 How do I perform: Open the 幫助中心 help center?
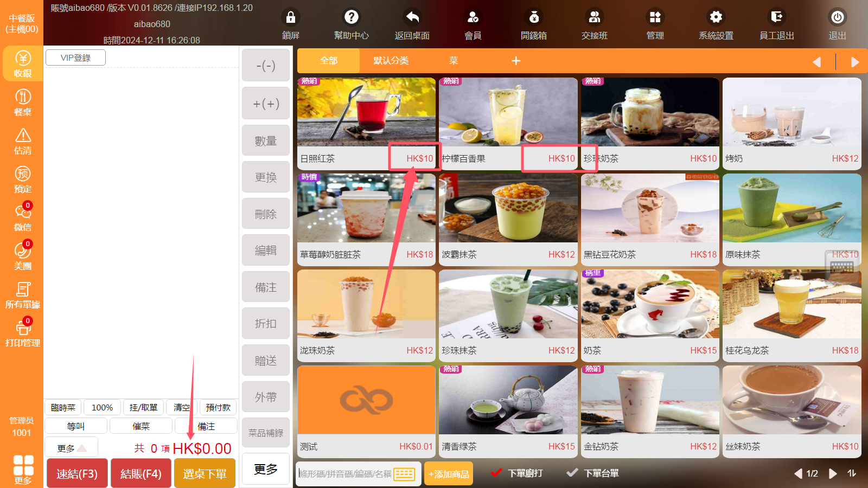[x=352, y=24]
